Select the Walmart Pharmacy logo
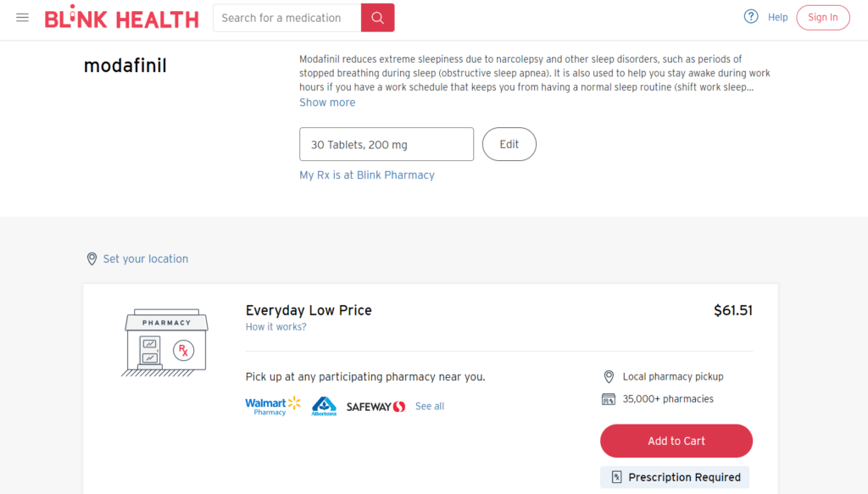 coord(273,405)
